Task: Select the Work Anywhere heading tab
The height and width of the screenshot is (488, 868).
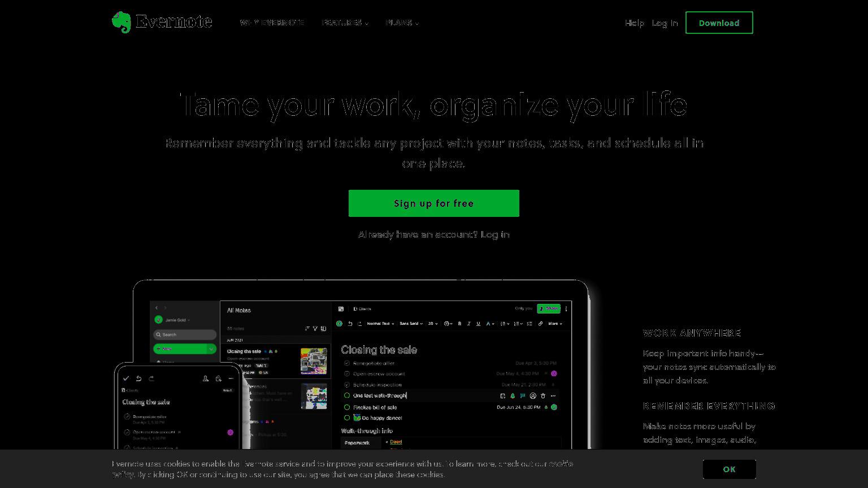Action: [x=692, y=333]
